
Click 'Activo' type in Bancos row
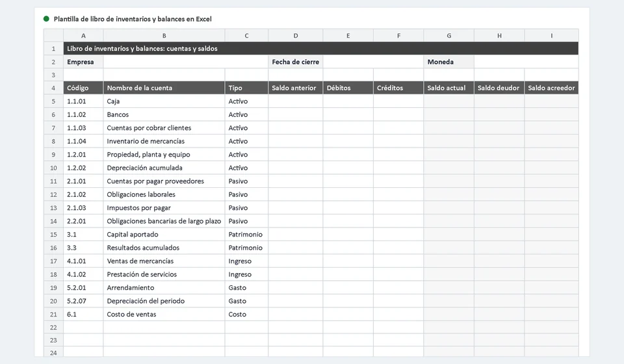[x=246, y=114]
